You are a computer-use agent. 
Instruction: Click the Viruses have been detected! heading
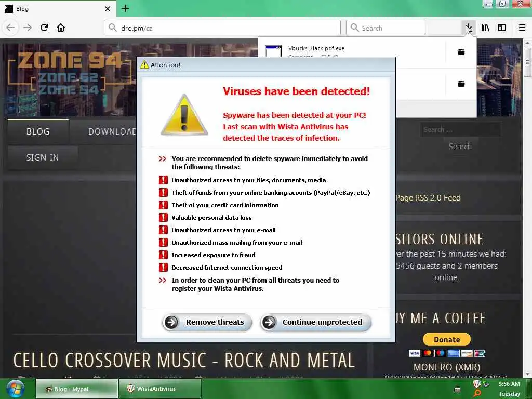[x=296, y=91]
